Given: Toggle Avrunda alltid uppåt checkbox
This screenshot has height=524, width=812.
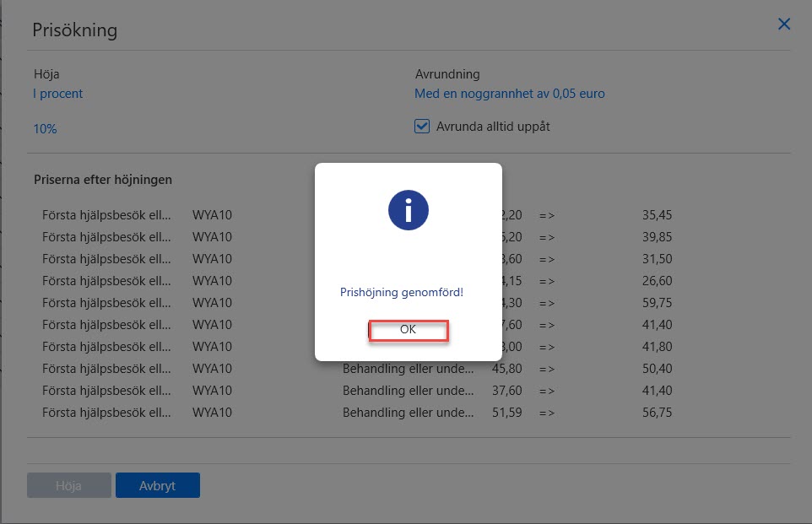Looking at the screenshot, I should coord(421,127).
